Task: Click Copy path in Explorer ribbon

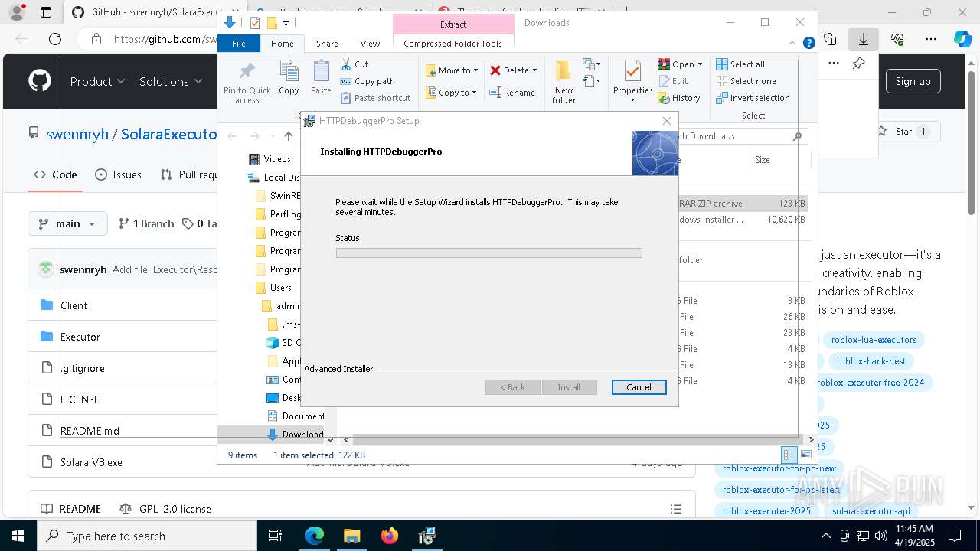Action: coord(367,81)
